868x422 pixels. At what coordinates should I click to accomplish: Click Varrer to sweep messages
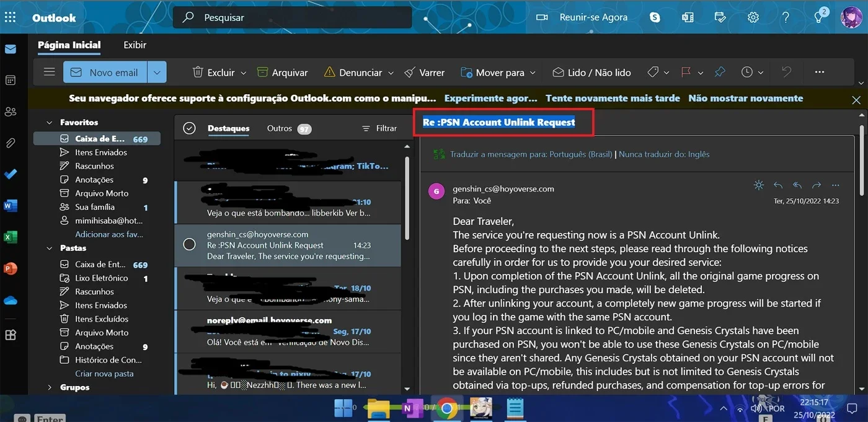click(x=425, y=73)
